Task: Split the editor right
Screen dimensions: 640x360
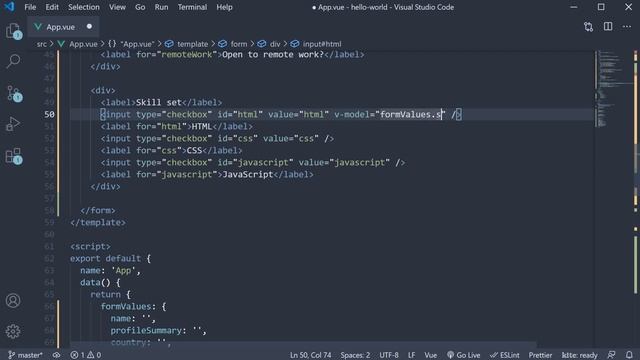Action: coord(608,27)
